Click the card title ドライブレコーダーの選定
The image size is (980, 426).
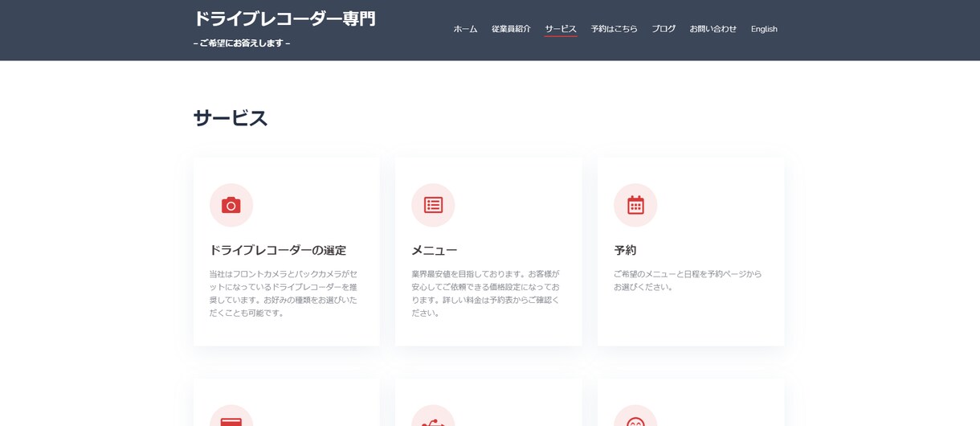click(278, 250)
